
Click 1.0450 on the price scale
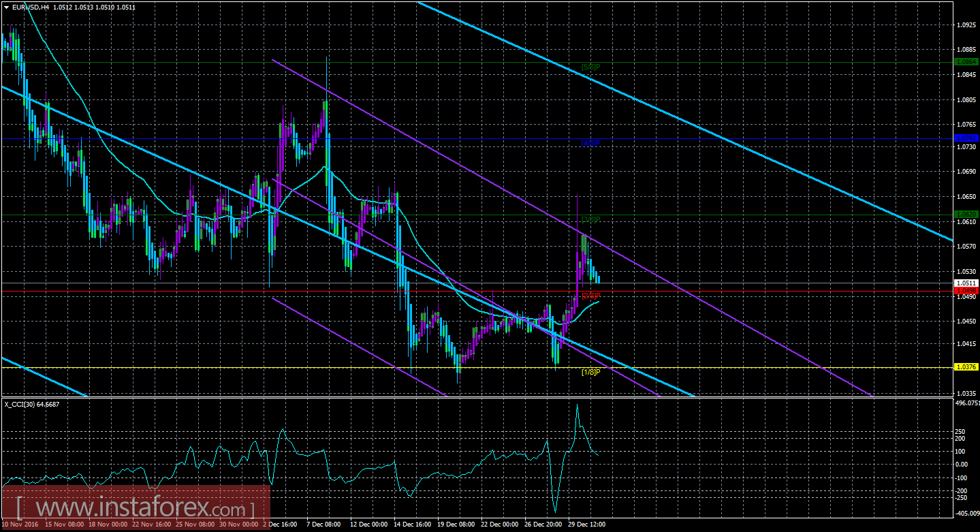[967, 322]
